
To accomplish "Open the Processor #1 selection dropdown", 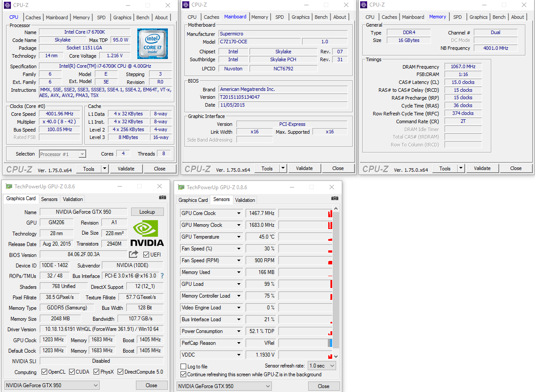I will point(63,154).
